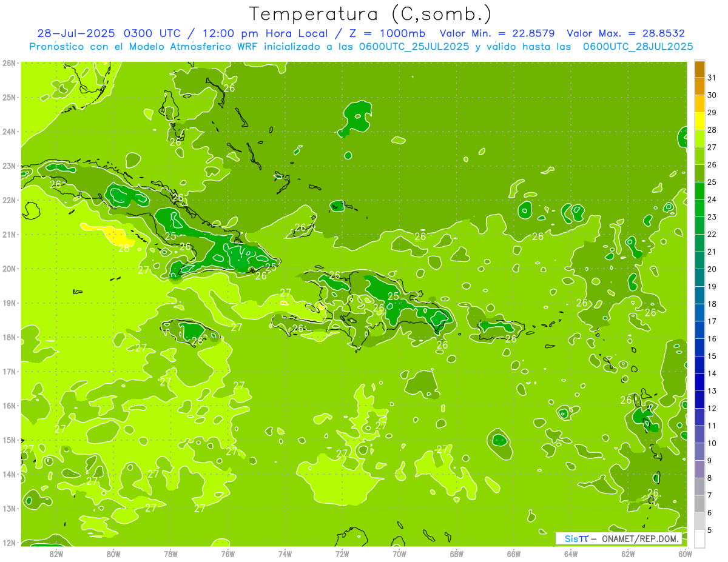Viewport: 728px width, 562px height.
Task: Click the 64W longitude axis label
Action: (x=571, y=554)
